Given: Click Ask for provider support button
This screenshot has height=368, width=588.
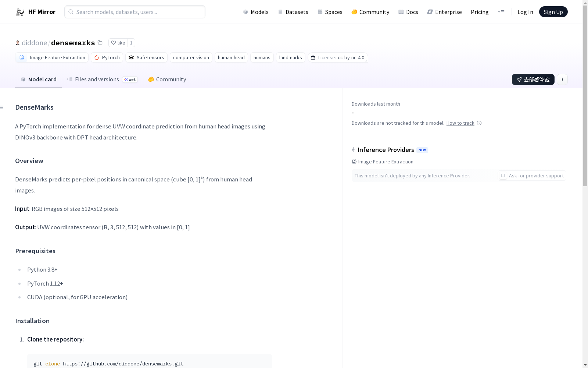Looking at the screenshot, I should 532,176.
